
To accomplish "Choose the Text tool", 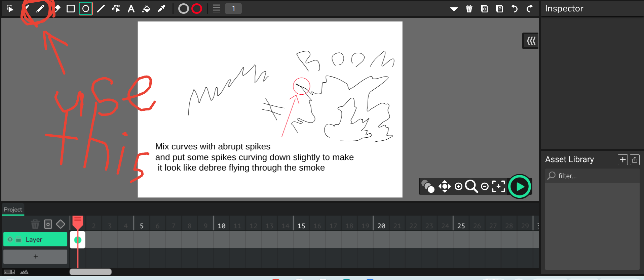I will pos(131,9).
